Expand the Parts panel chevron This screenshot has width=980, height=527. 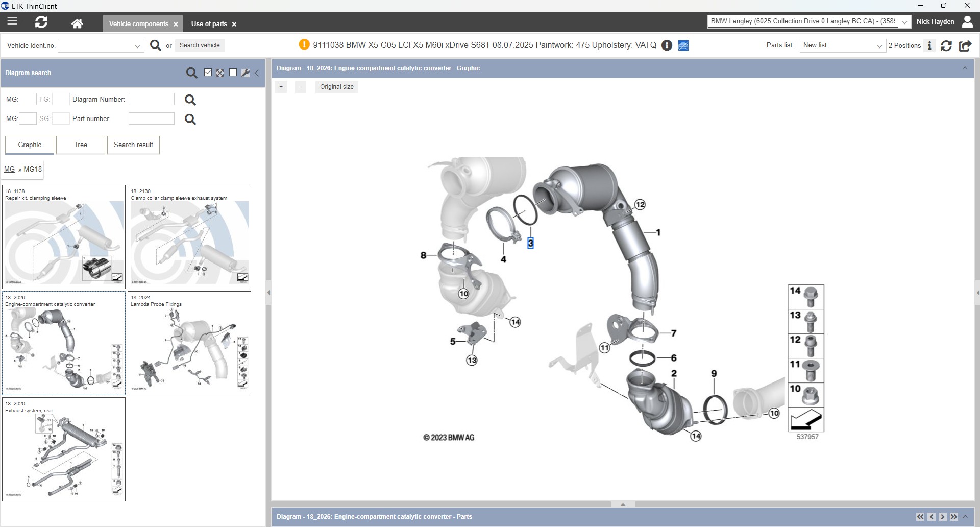point(965,517)
